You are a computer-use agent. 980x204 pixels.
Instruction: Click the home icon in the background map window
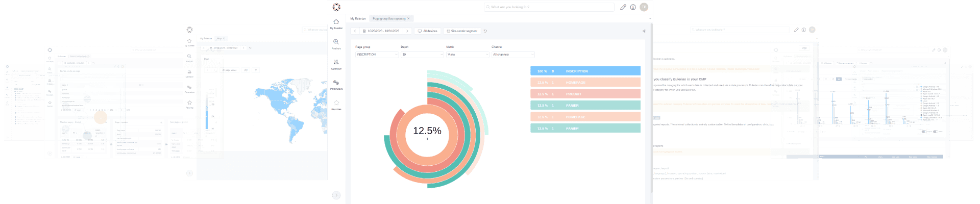[x=189, y=41]
